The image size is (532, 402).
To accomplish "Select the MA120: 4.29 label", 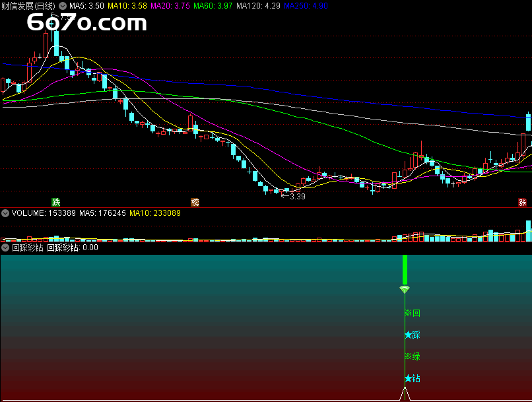I will [x=258, y=6].
